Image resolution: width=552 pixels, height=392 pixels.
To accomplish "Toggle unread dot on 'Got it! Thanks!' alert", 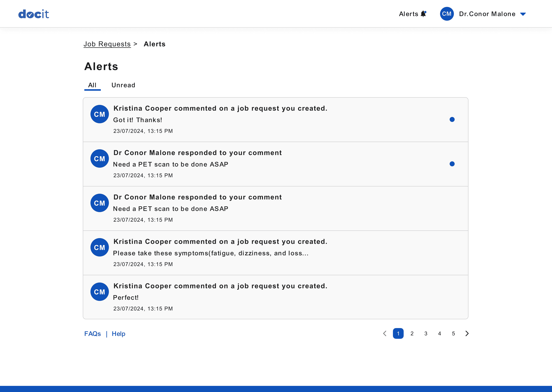I will tap(452, 119).
